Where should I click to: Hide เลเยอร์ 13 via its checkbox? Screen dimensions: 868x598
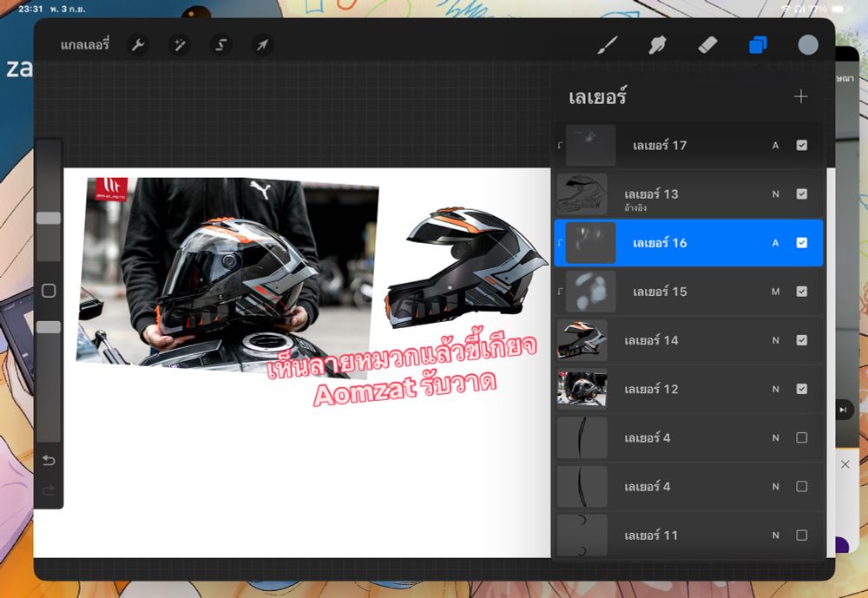(x=801, y=194)
